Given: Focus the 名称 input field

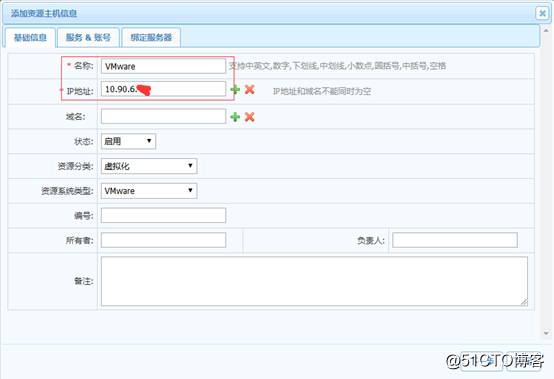Looking at the screenshot, I should point(163,66).
